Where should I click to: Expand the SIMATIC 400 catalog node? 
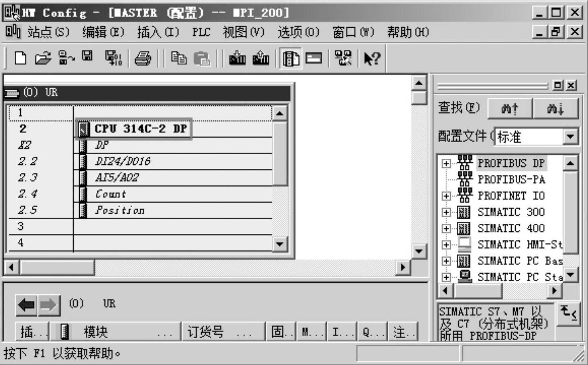(446, 228)
